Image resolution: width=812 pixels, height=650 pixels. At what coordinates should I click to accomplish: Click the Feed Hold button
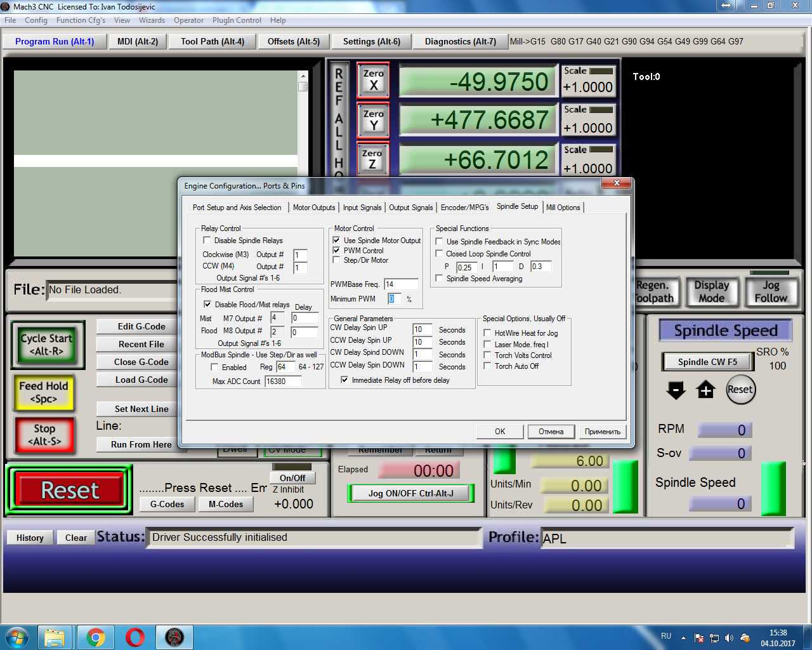click(x=44, y=392)
